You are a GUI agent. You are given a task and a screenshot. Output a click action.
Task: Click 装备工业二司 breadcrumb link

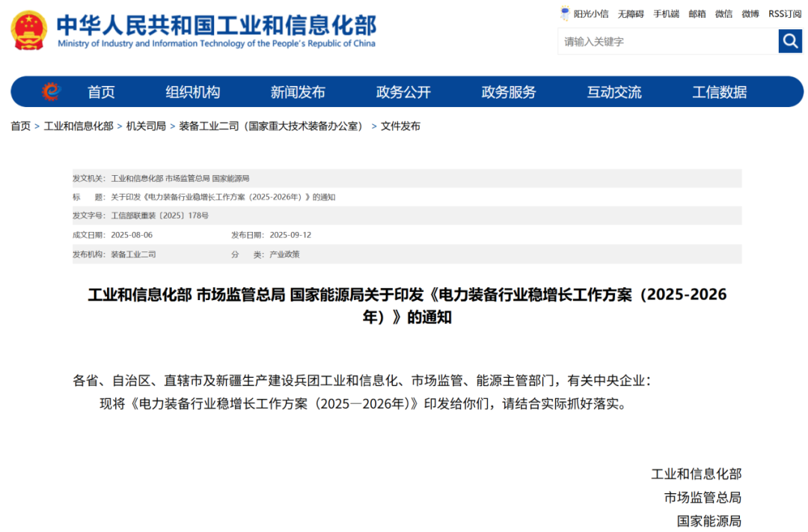click(272, 126)
